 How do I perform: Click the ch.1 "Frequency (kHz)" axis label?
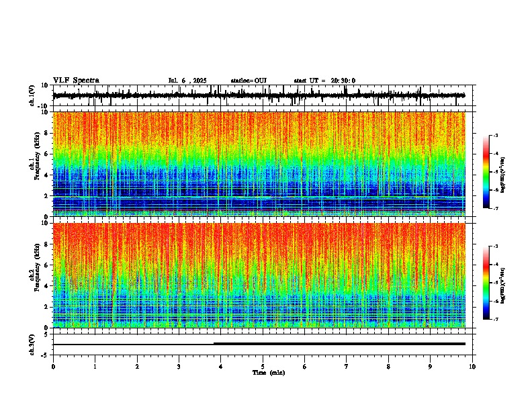tap(38, 156)
